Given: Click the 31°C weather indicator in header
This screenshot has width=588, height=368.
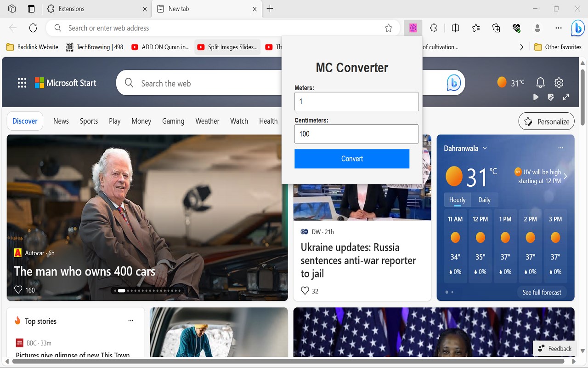Looking at the screenshot, I should [511, 83].
